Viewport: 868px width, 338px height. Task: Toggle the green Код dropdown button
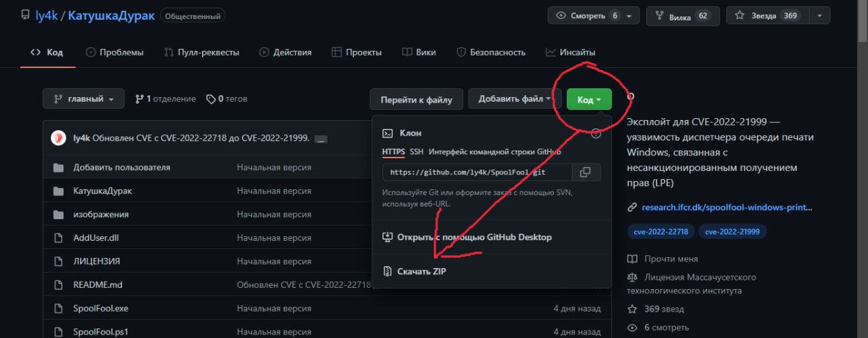pos(589,100)
